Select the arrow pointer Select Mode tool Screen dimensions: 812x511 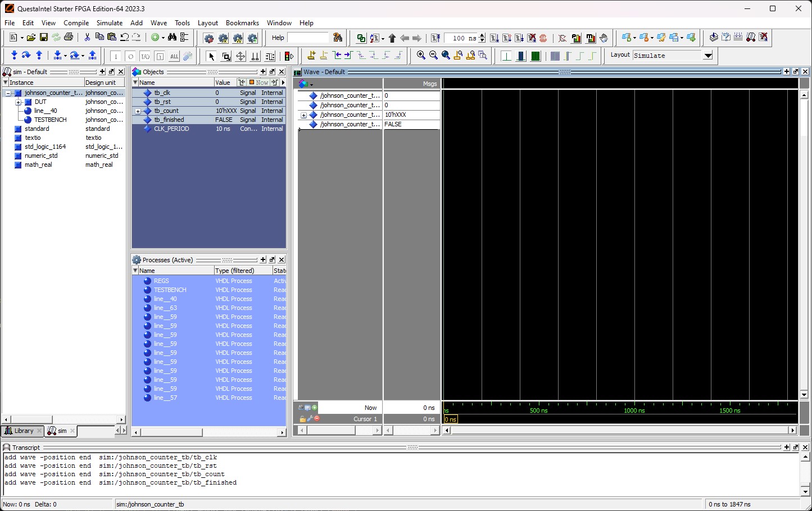(211, 56)
